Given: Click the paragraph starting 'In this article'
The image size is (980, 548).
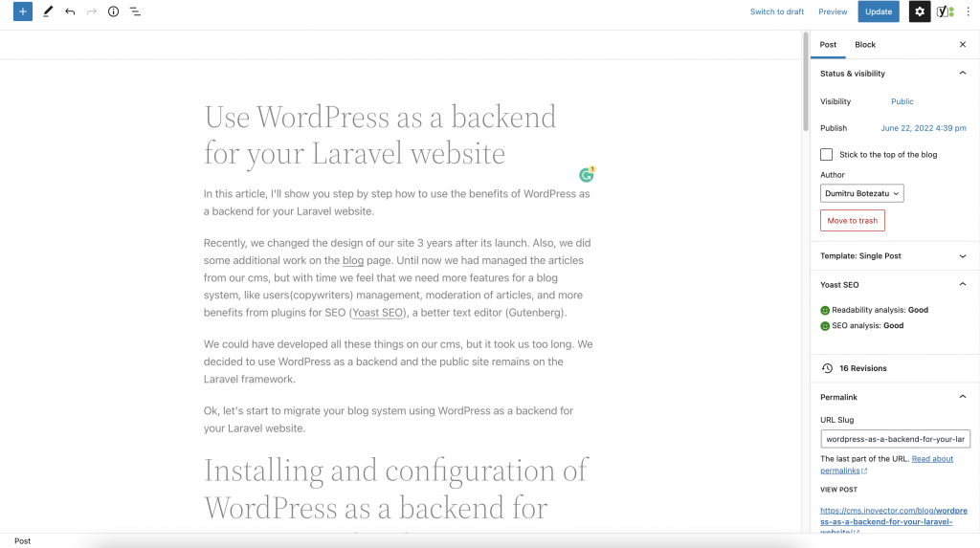Looking at the screenshot, I should (x=399, y=203).
